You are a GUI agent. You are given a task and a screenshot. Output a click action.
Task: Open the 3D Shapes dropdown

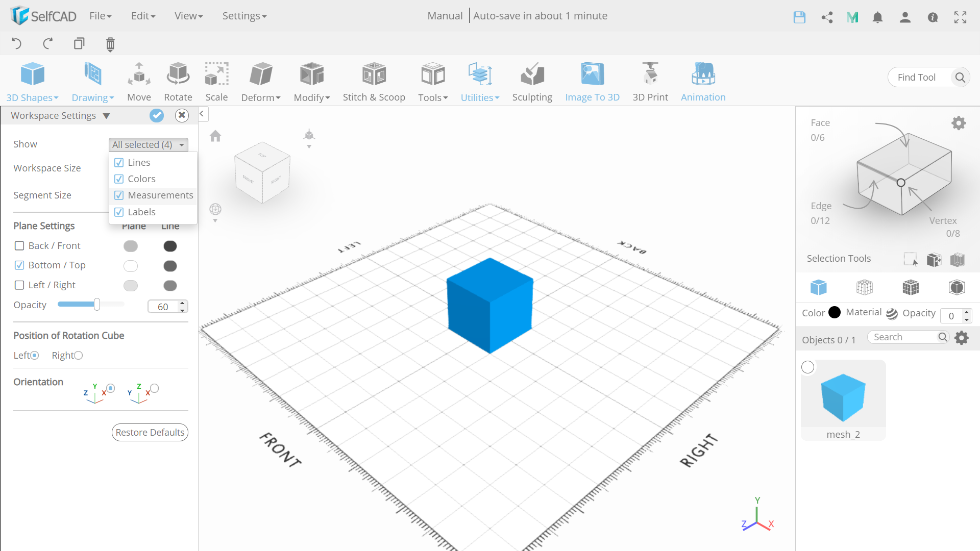[x=32, y=97]
